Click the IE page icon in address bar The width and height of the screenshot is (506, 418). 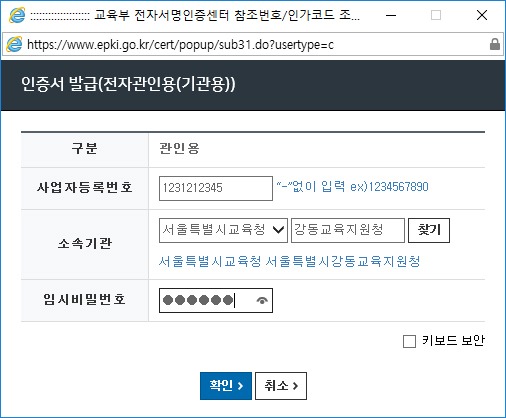coord(14,44)
